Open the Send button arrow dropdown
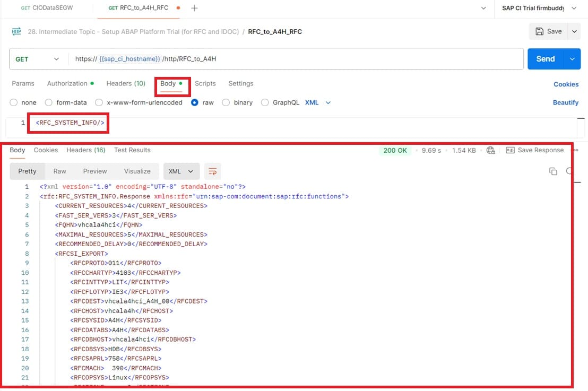This screenshot has width=588, height=391. 572,59
